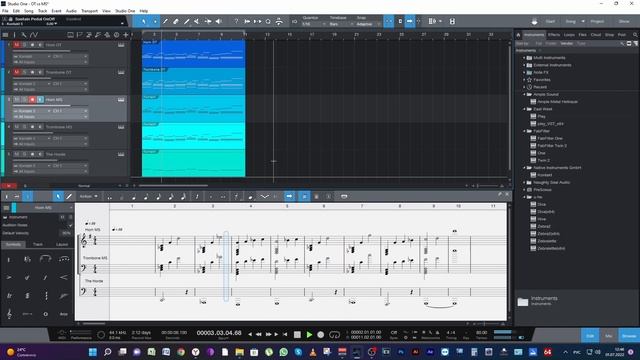This screenshot has width=640, height=360.
Task: Toggle monitor on Horn MS track
Action: click(x=40, y=100)
